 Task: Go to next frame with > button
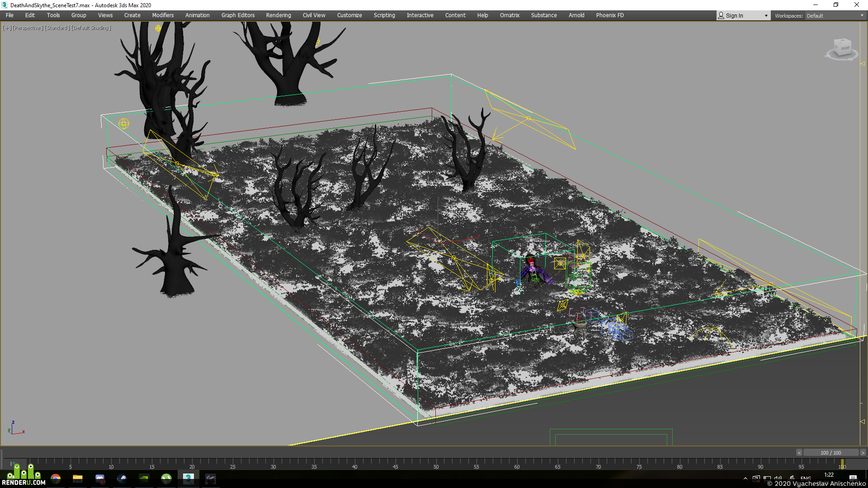(x=863, y=453)
